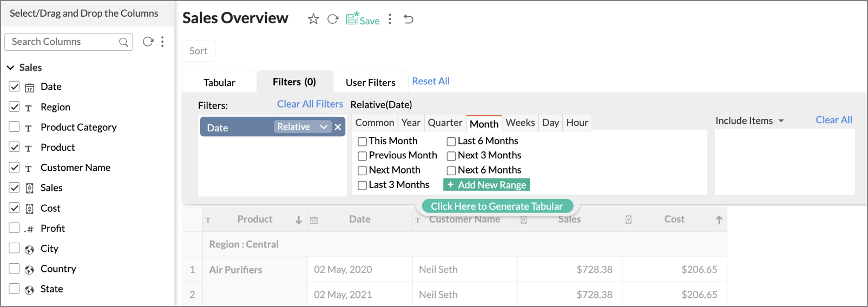The image size is (868, 307).
Task: Refresh the columns list in the sidebar
Action: point(148,42)
